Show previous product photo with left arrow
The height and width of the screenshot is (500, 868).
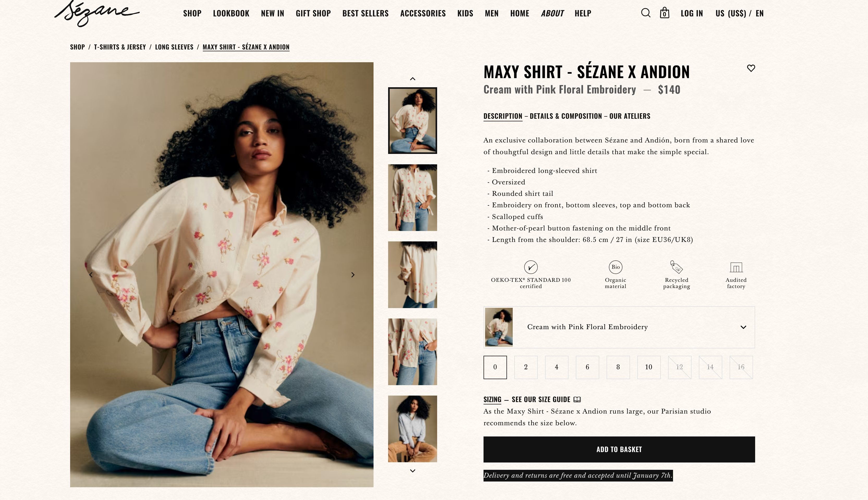click(91, 275)
